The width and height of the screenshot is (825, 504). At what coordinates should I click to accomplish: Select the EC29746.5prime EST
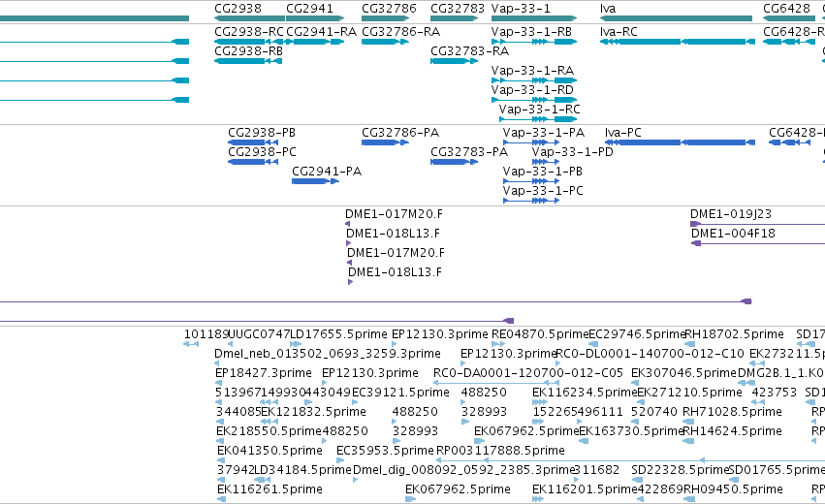[x=593, y=345]
